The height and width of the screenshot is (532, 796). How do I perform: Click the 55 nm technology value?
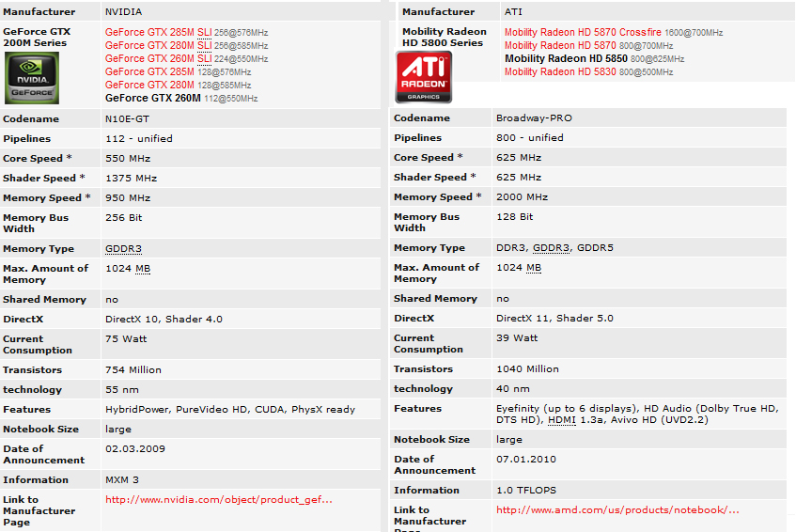(x=122, y=390)
